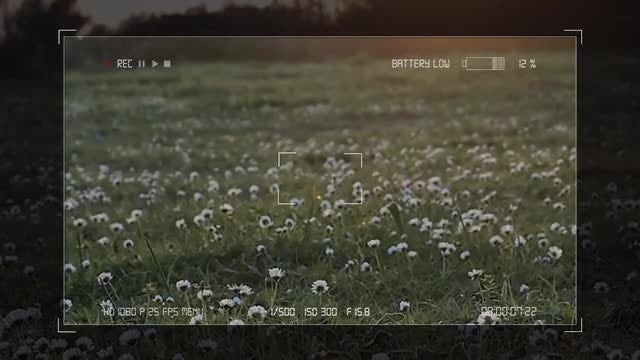Click the F 15.8 aperture value

point(358,312)
